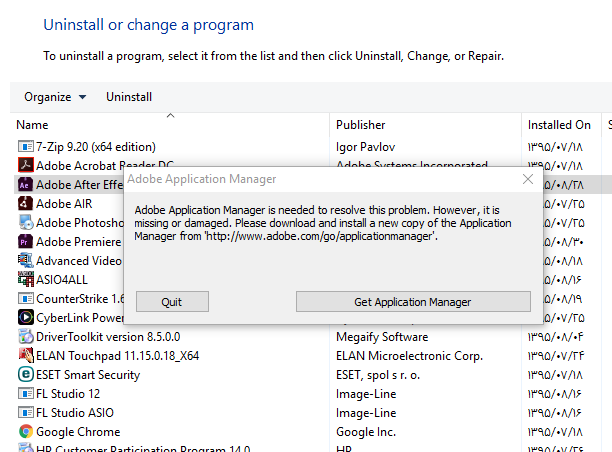This screenshot has height=452, width=612.
Task: Sort by the Name column header
Action: [172, 125]
